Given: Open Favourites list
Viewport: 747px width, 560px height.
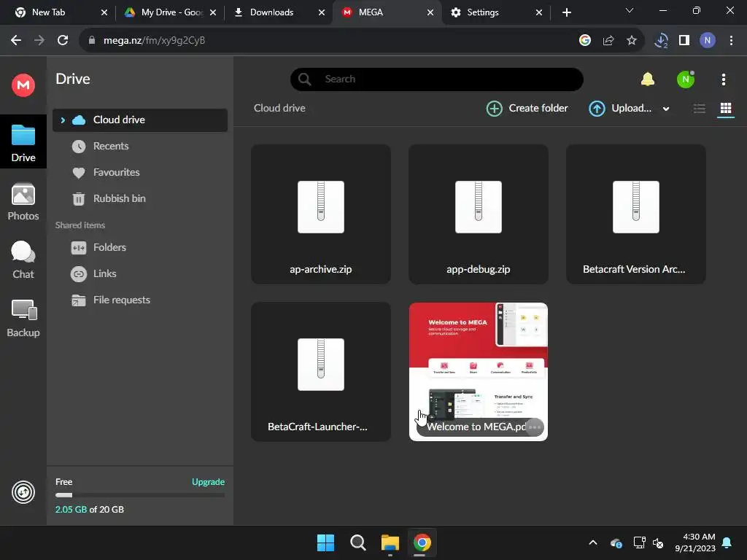Looking at the screenshot, I should coord(139,172).
